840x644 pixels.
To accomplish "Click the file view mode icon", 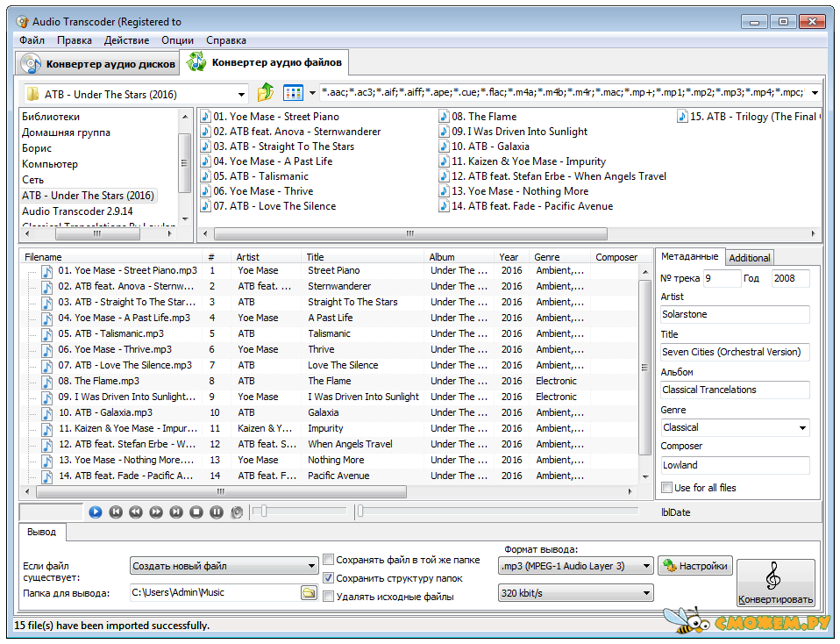I will (x=293, y=93).
